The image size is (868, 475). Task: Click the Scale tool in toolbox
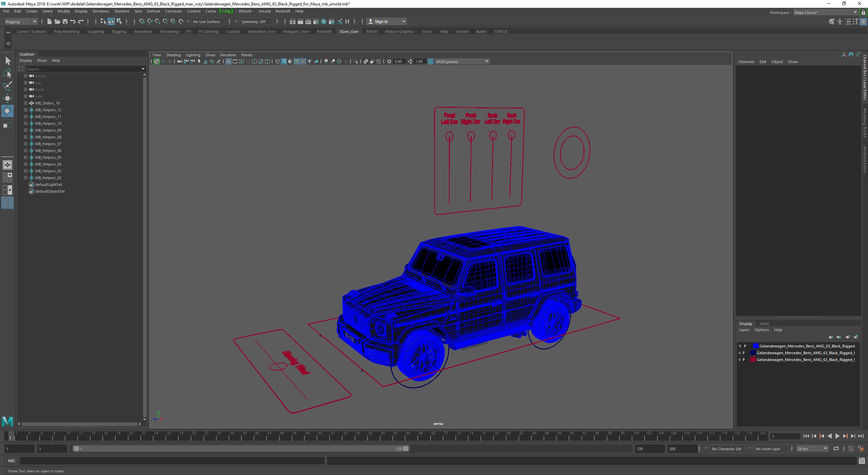7,123
